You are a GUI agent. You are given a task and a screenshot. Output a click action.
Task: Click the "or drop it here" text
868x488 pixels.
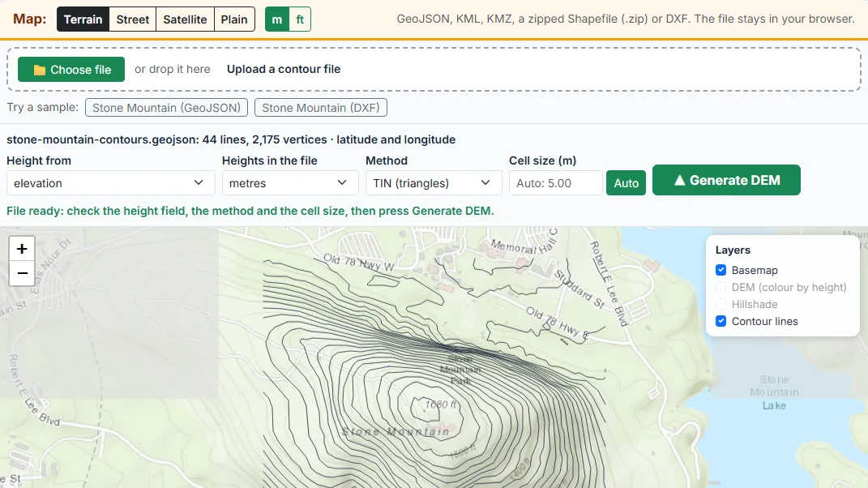(x=172, y=69)
